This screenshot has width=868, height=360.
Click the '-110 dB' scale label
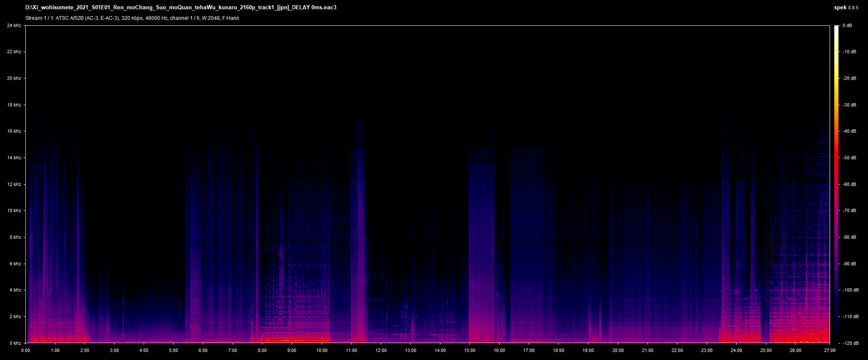tap(851, 316)
